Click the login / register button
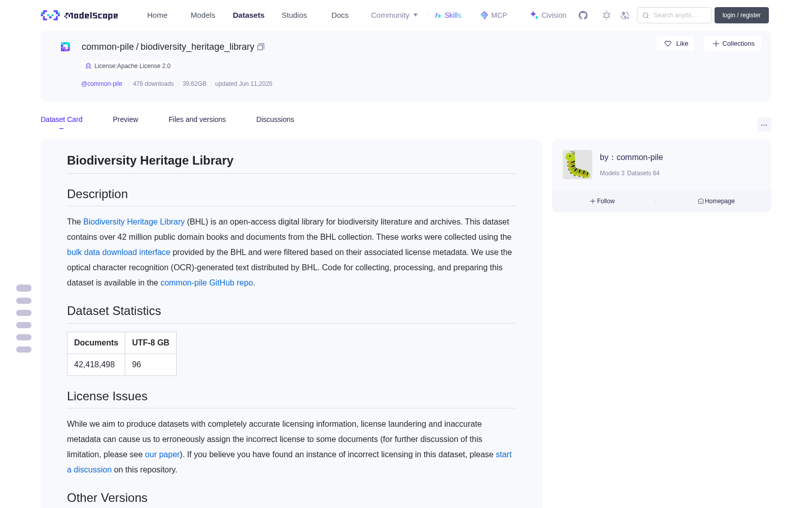 pos(741,15)
